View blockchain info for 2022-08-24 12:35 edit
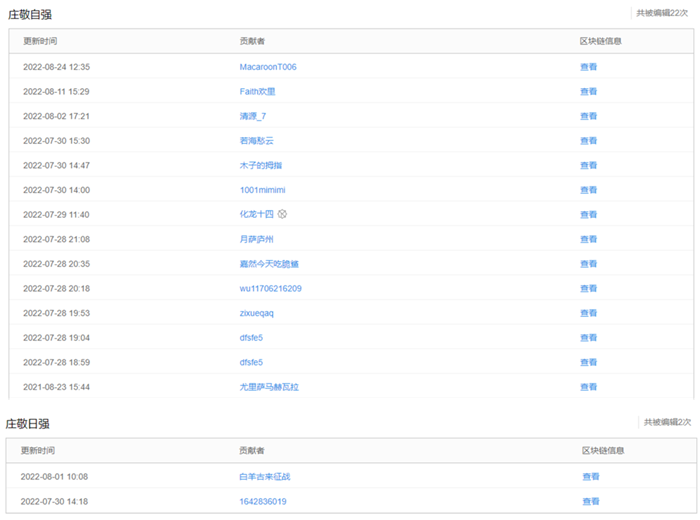Screen dimensions: 700x520 tap(589, 67)
